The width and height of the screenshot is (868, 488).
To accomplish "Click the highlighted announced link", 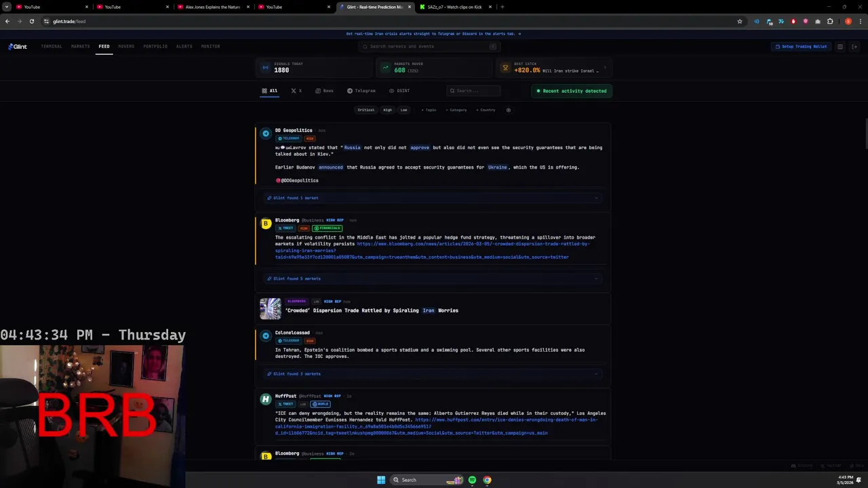I will pos(331,167).
